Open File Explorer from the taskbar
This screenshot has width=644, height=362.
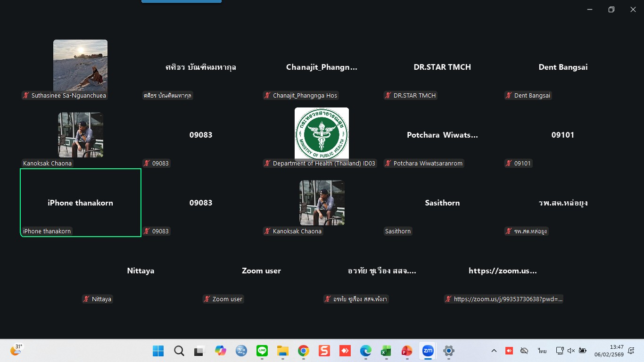pyautogui.click(x=282, y=351)
